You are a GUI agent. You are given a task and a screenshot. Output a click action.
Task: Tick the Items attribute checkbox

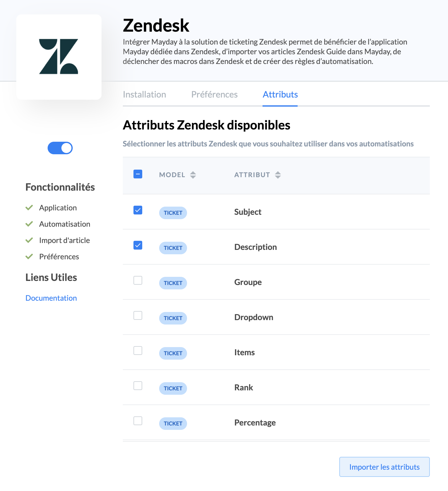[x=138, y=351]
